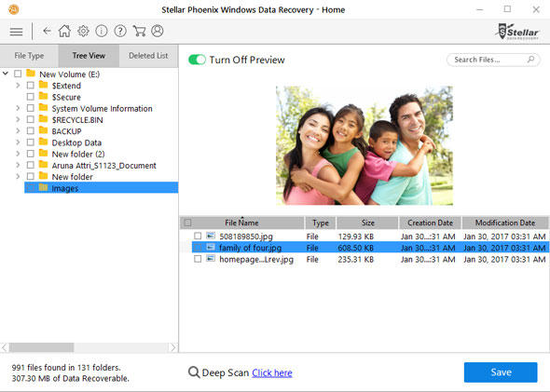
Task: Toggle the Turn Off Preview switch
Action: click(197, 60)
